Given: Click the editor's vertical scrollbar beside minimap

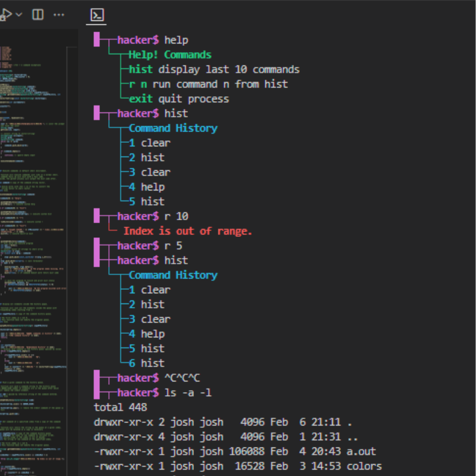Looking at the screenshot, I should coord(74,238).
